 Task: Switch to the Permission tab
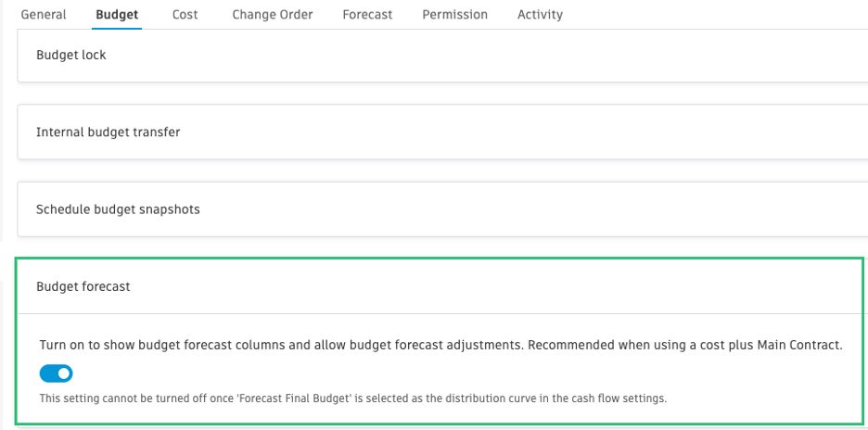pyautogui.click(x=454, y=15)
